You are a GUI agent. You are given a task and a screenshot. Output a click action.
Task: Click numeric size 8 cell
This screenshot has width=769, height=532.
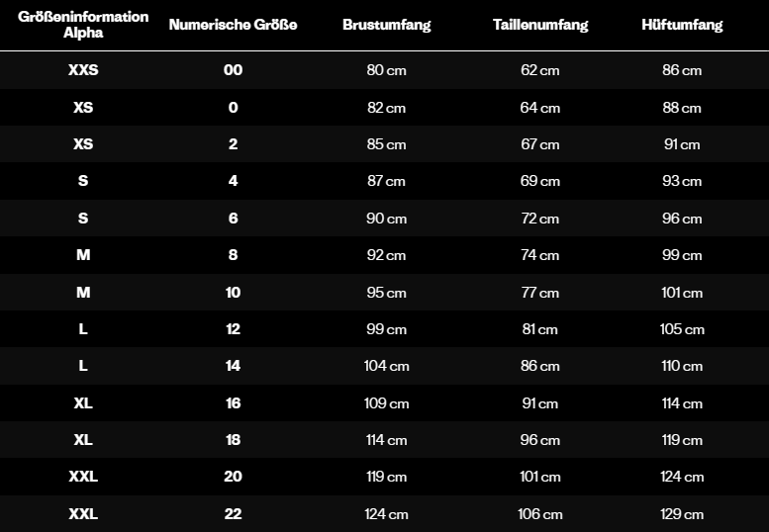click(x=233, y=255)
